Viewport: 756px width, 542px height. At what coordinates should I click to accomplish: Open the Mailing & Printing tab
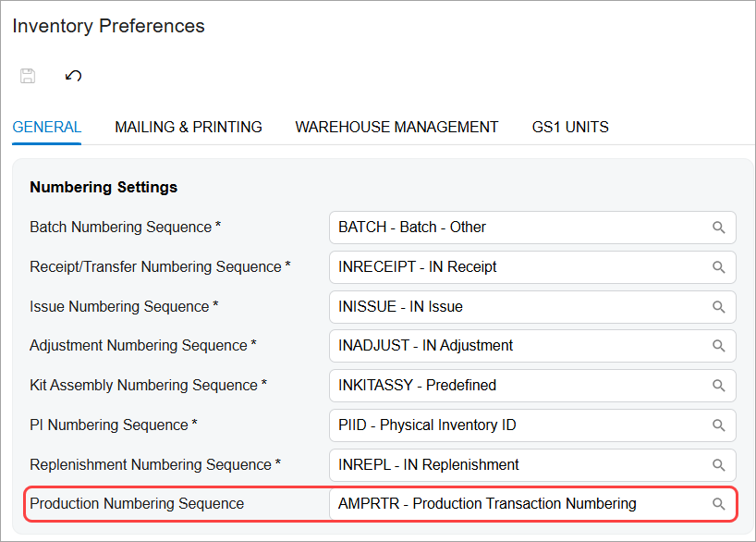coord(189,128)
